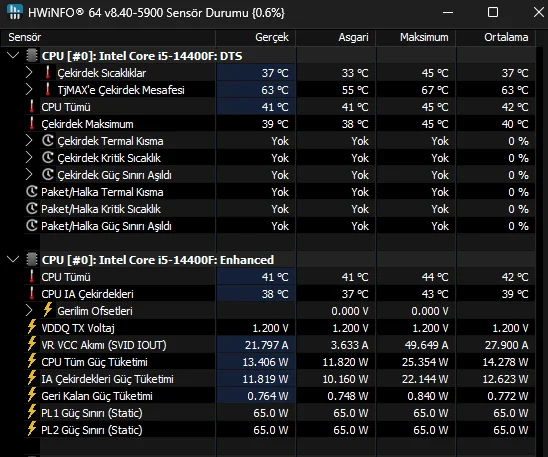Click lightning icon beside VDDQ TX Voltaj

coord(32,327)
